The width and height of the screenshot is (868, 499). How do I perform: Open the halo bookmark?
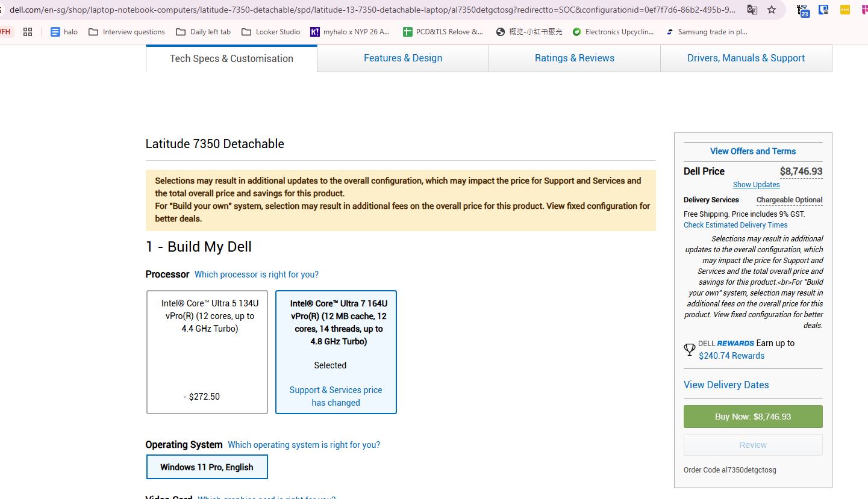coord(64,32)
